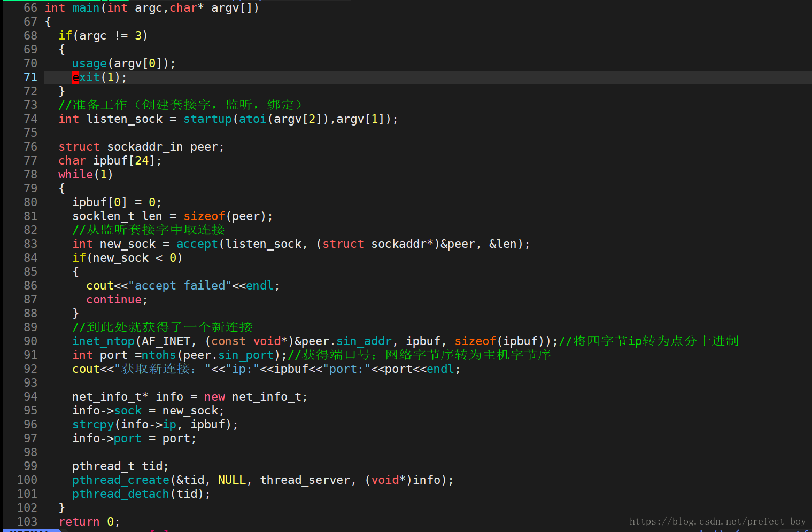Click 'struct' keyword on line 76
This screenshot has width=812, height=532.
[79, 147]
